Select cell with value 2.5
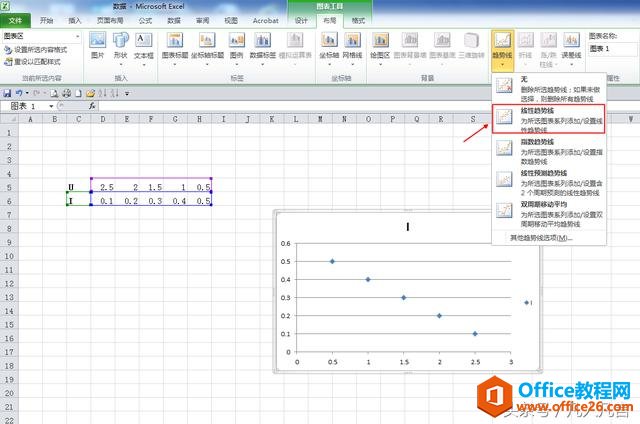Image resolution: width=640 pixels, height=424 pixels. [x=102, y=187]
